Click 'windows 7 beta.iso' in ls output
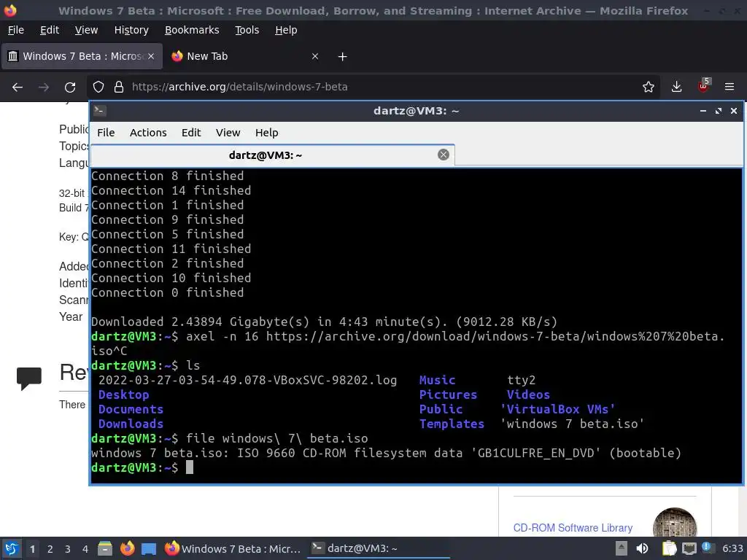The height and width of the screenshot is (560, 747). point(572,424)
